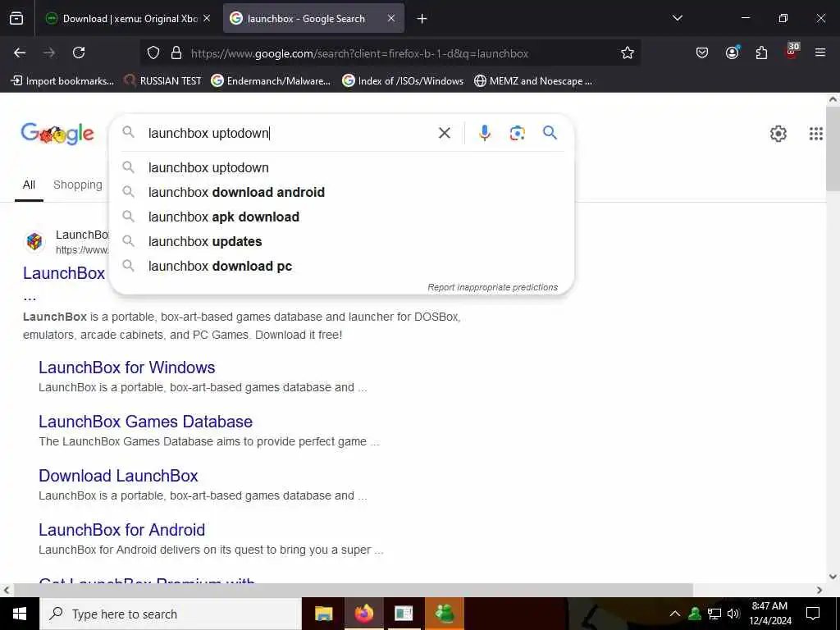Click the tracking protection shield icon

pyautogui.click(x=153, y=53)
